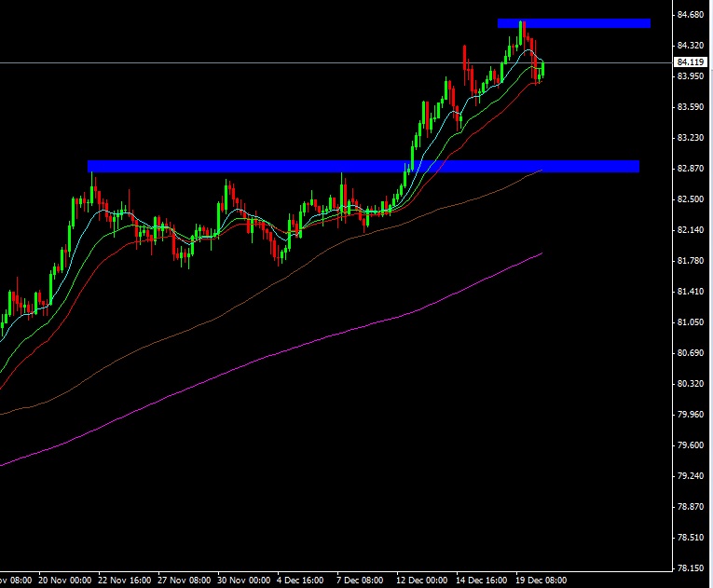Click the 83.950 price axis label
Viewport: 713px width, 588px height.
pyautogui.click(x=691, y=75)
